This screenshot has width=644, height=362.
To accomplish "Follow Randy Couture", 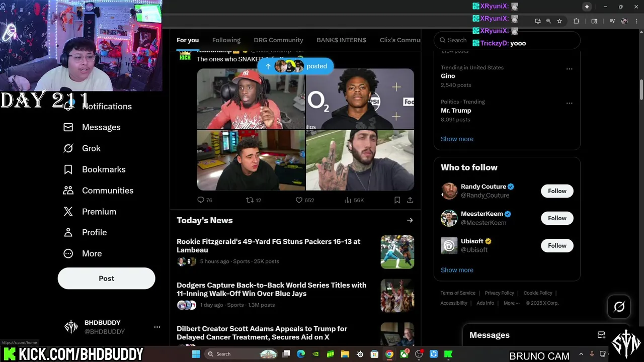I will [557, 191].
